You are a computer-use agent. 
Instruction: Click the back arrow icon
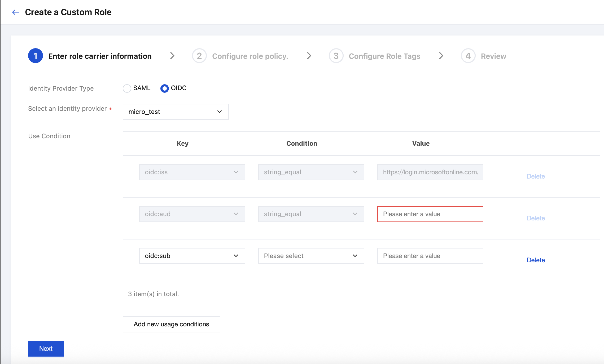tap(16, 12)
